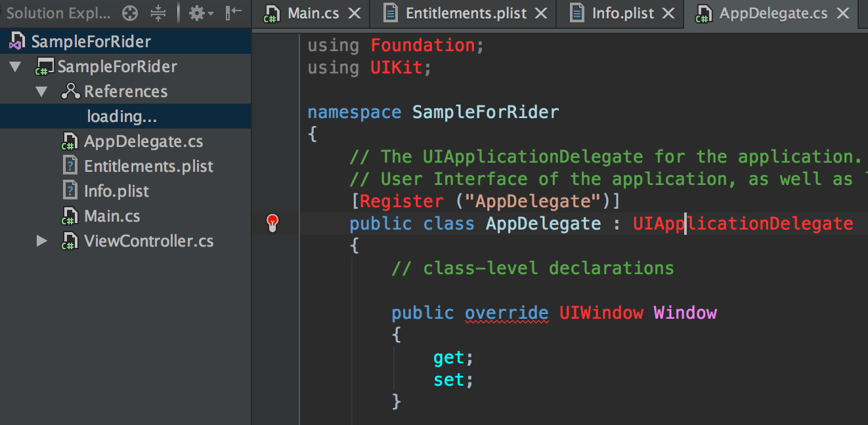Click the Info.plist tab file icon
Screen dimensions: 868x425
click(x=576, y=13)
